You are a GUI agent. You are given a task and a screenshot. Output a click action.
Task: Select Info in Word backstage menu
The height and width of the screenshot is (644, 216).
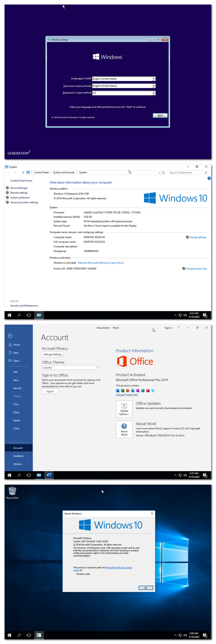15,372
